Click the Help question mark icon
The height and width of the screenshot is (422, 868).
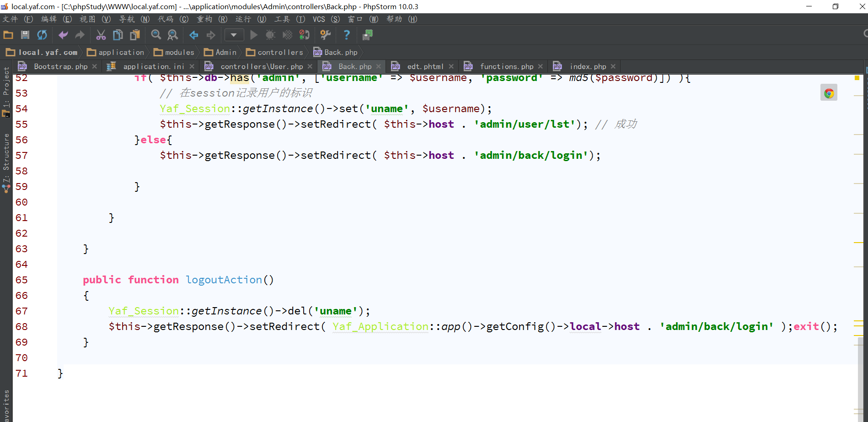[x=347, y=35]
